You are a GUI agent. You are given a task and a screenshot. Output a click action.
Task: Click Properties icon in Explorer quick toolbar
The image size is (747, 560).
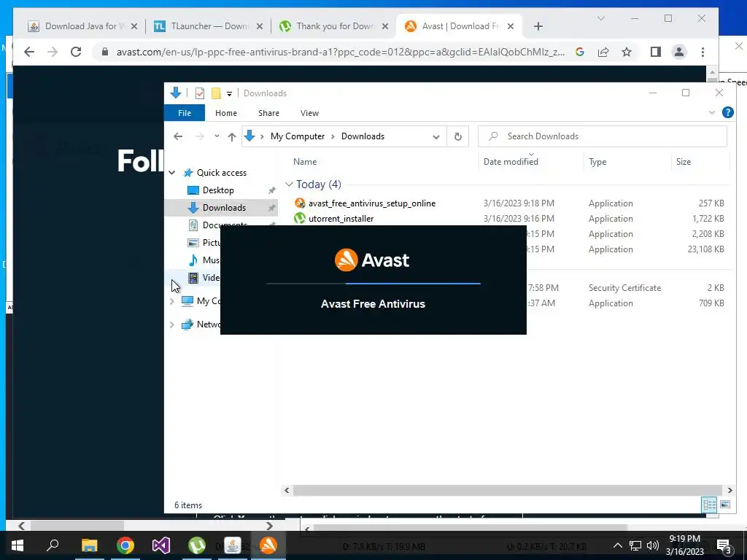tap(200, 93)
